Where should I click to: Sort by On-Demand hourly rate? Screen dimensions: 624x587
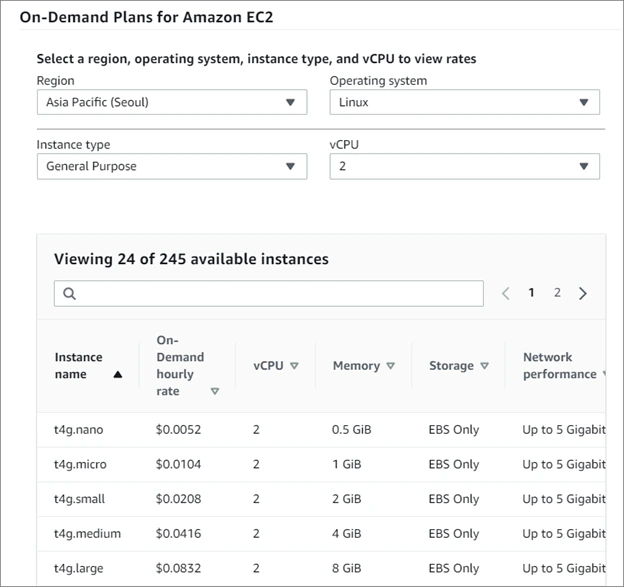tap(215, 392)
